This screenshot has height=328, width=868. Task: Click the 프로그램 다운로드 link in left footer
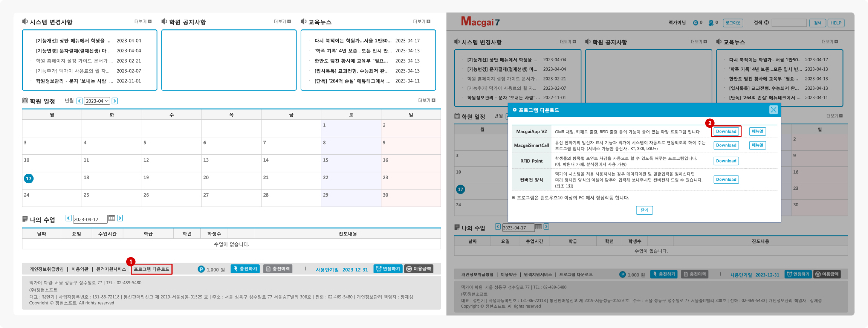(151, 269)
